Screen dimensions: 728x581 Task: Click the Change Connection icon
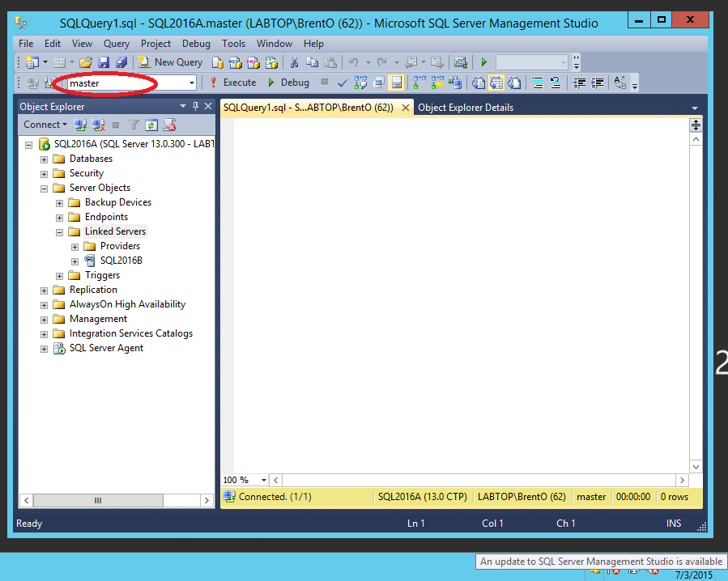pos(49,83)
